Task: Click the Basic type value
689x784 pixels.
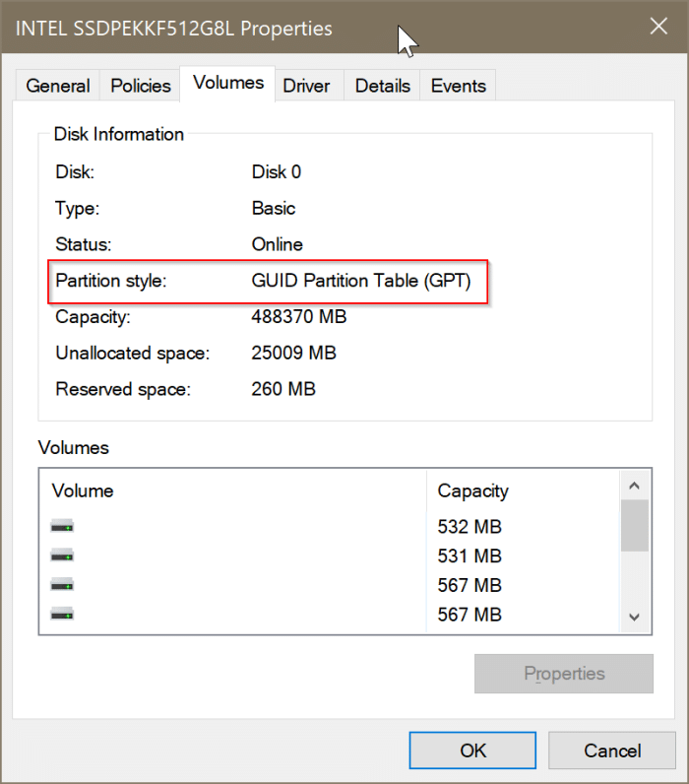Action: tap(274, 208)
